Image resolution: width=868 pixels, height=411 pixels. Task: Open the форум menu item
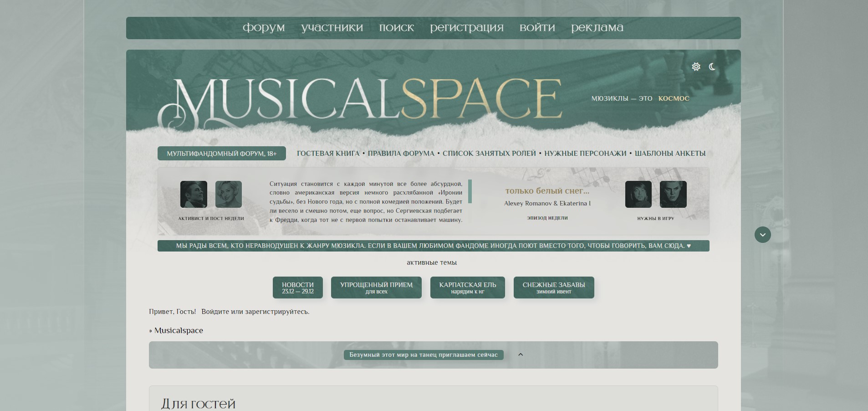coord(264,27)
